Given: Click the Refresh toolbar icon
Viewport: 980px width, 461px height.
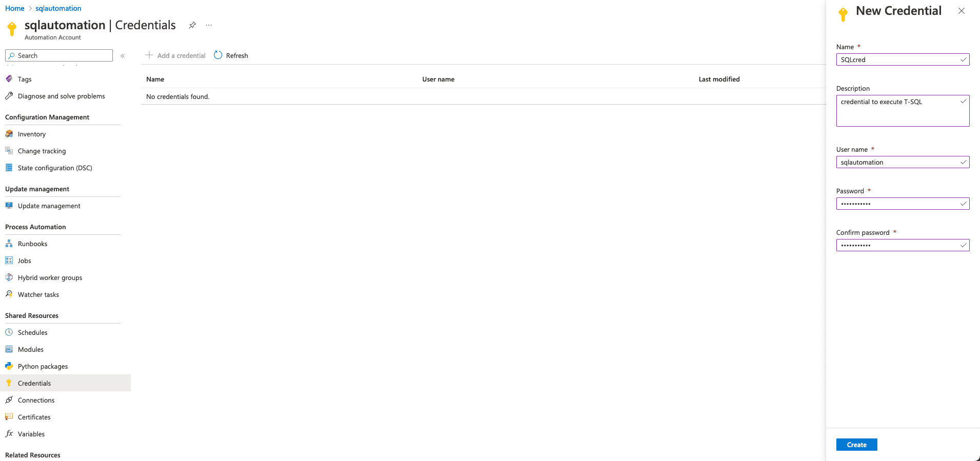Looking at the screenshot, I should click(x=218, y=55).
